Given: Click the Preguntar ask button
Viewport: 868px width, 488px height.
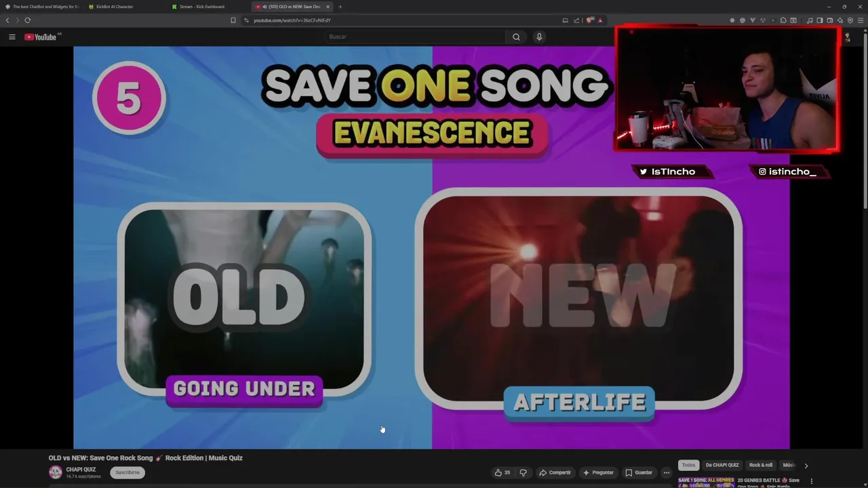Looking at the screenshot, I should [x=598, y=472].
